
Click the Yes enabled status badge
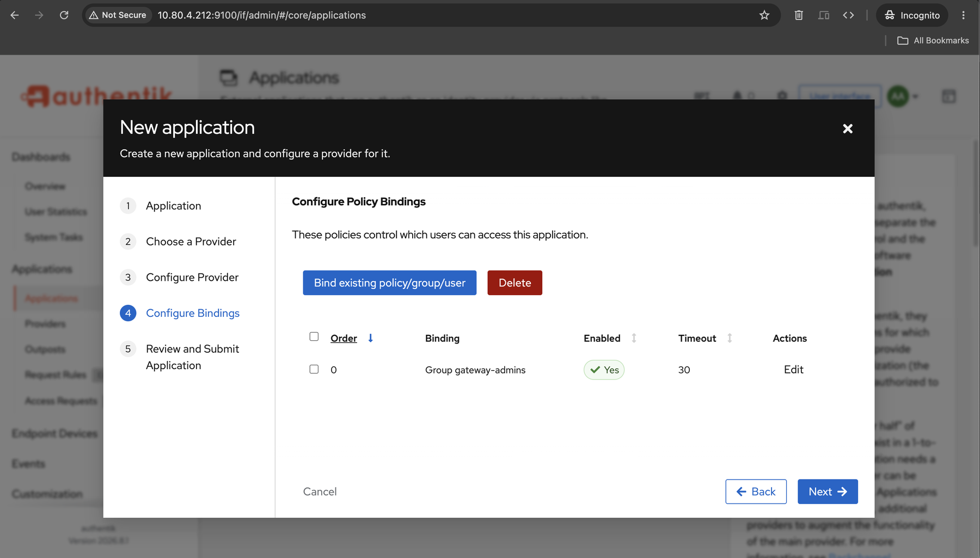(604, 370)
